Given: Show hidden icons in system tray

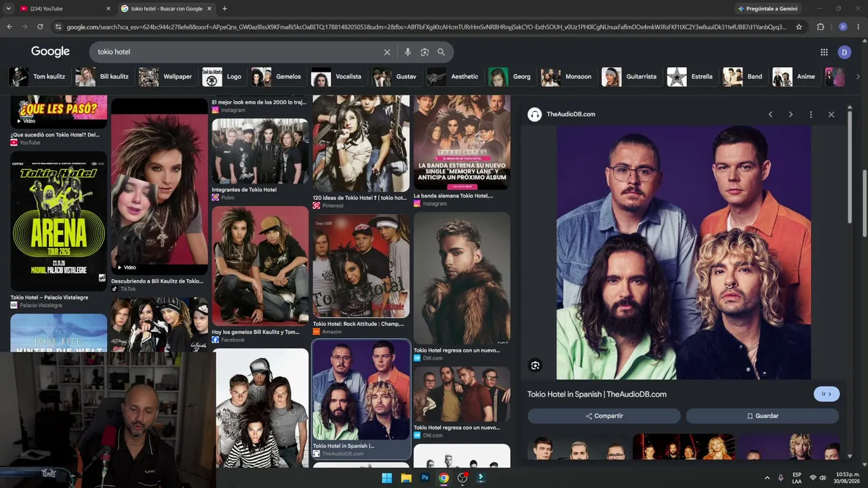Looking at the screenshot, I should coord(767,478).
